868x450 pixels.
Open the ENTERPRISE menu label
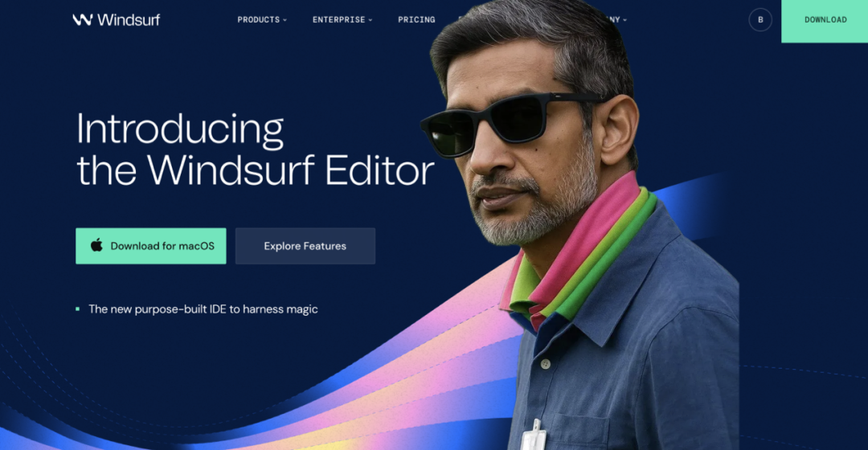(339, 20)
